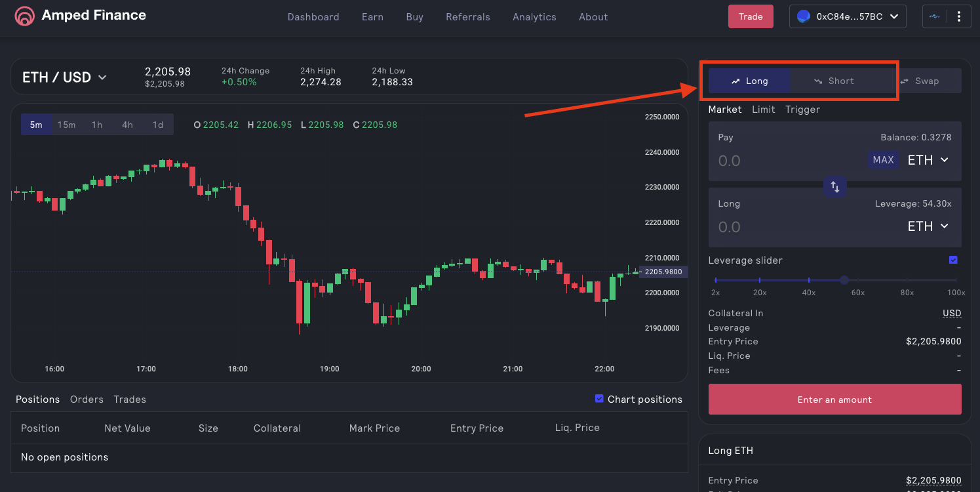Open the Earn nav item
Screen dimensions: 980x492
point(372,17)
